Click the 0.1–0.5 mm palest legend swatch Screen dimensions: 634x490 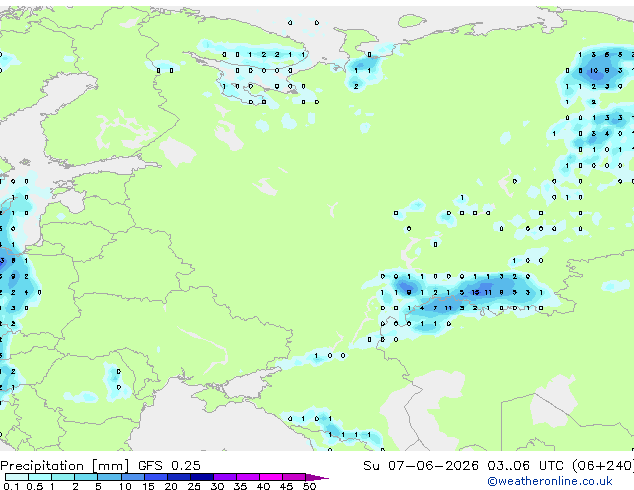[x=17, y=477]
